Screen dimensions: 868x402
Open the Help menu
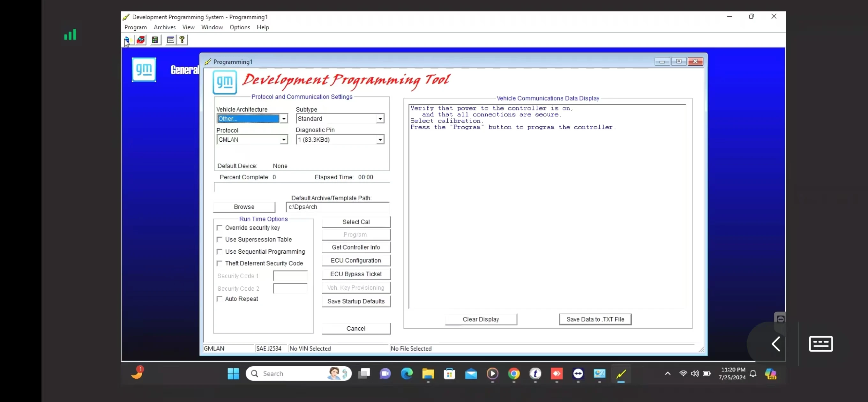point(263,27)
